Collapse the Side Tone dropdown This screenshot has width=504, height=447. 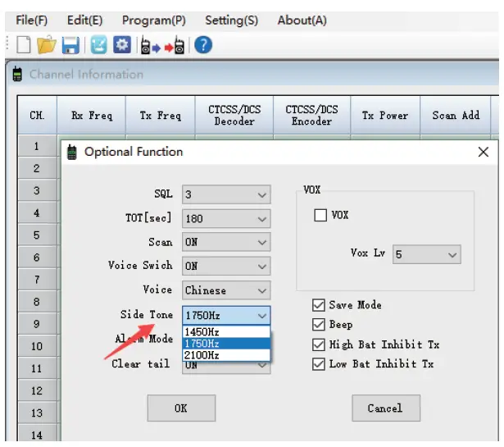coord(226,315)
